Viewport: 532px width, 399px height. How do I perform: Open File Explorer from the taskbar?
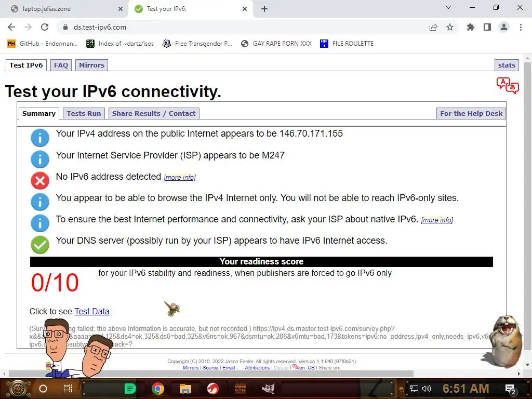185,389
